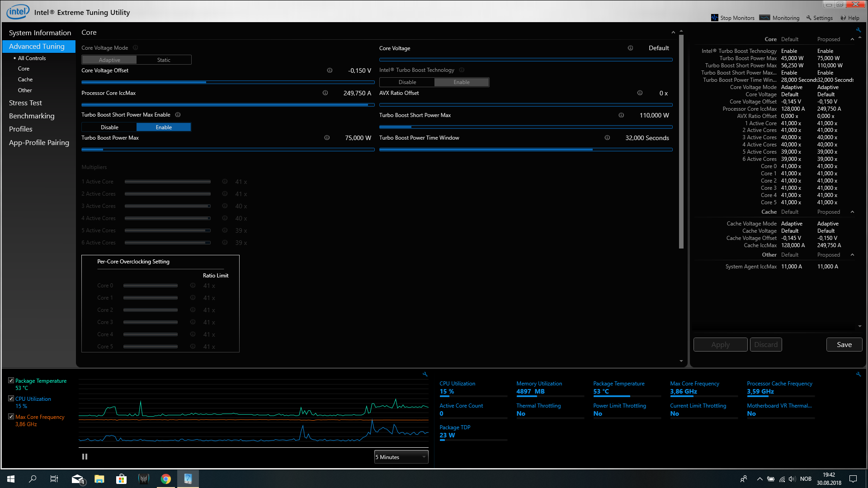Open the 5 Minutes time range dropdown
The height and width of the screenshot is (488, 868).
pyautogui.click(x=401, y=457)
